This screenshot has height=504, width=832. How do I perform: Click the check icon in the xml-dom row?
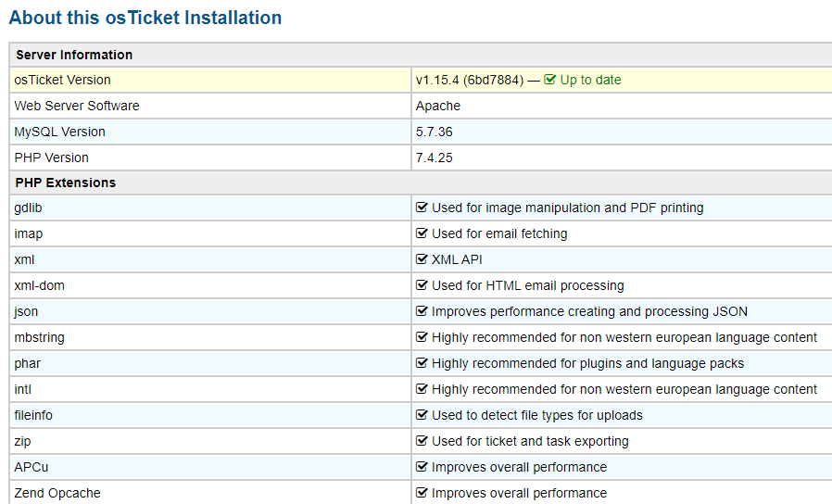(422, 285)
